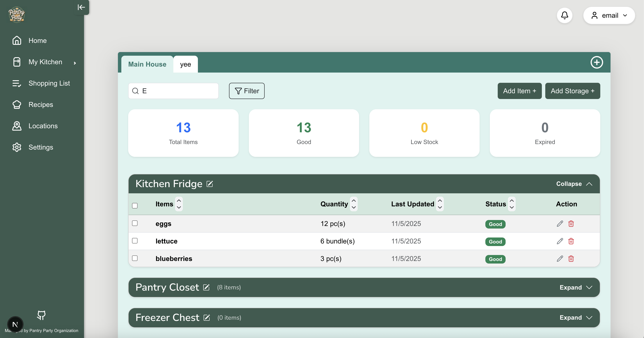This screenshot has height=338, width=644.
Task: Add a new house with the plus circle icon
Action: point(597,62)
